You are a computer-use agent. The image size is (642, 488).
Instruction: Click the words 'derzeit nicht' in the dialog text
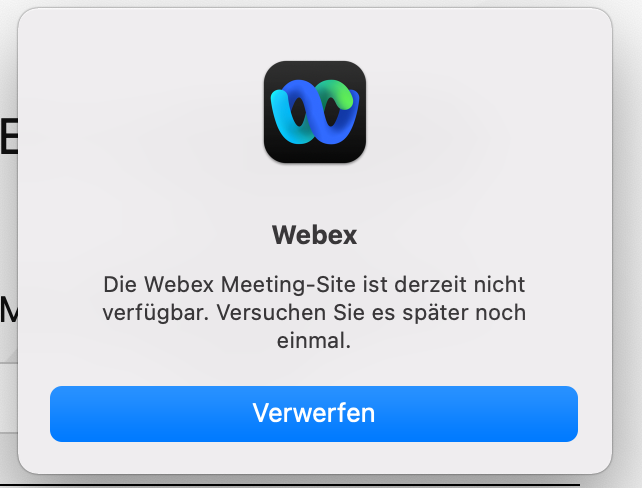pos(460,284)
